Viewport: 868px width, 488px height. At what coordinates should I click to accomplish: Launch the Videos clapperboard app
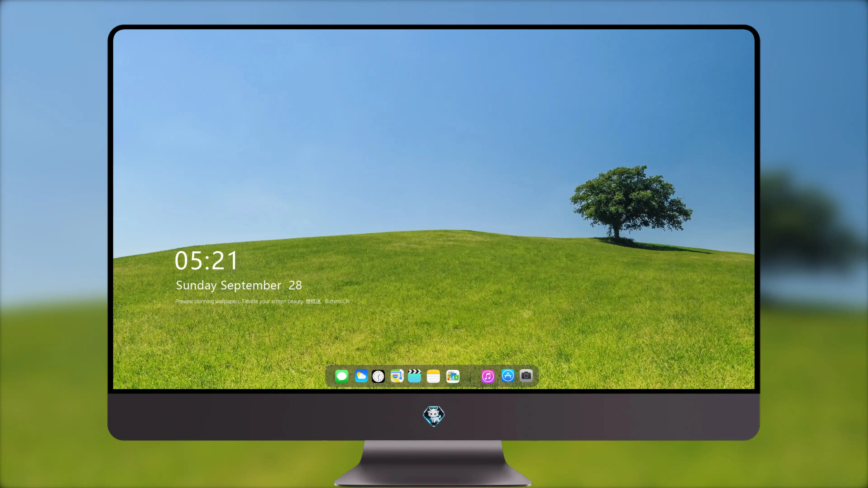[415, 376]
